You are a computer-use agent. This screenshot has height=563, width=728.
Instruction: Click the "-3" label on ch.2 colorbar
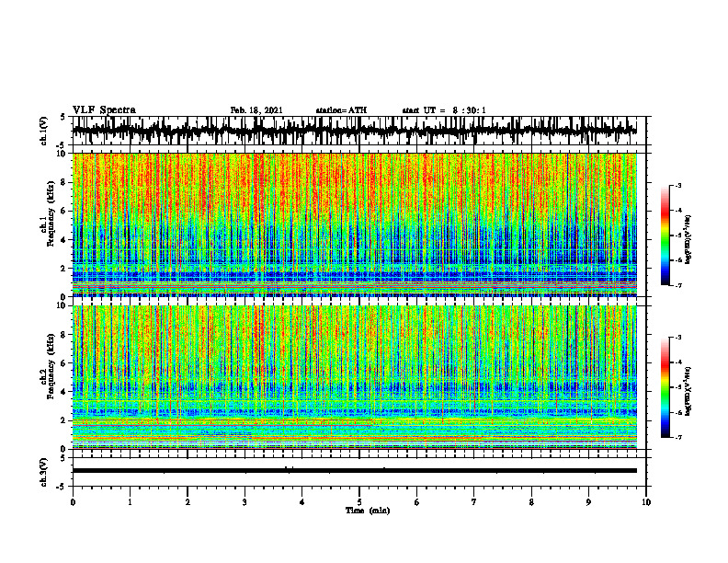678,338
